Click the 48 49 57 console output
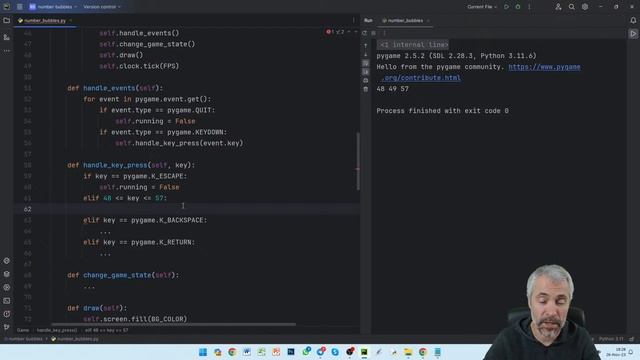 [392, 89]
